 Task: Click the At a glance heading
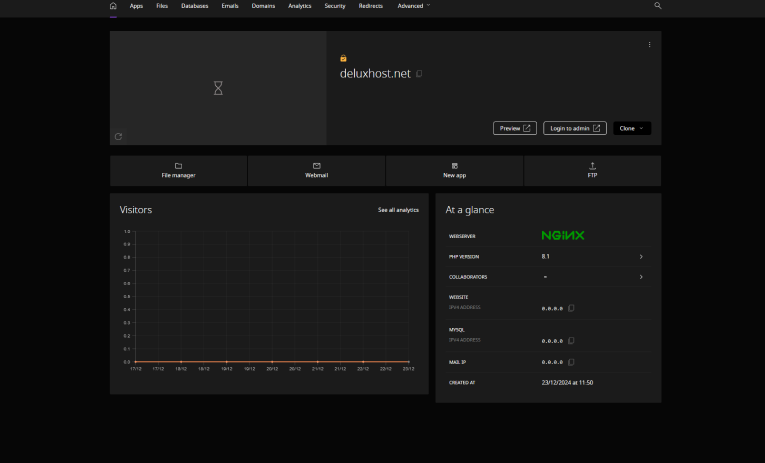470,210
